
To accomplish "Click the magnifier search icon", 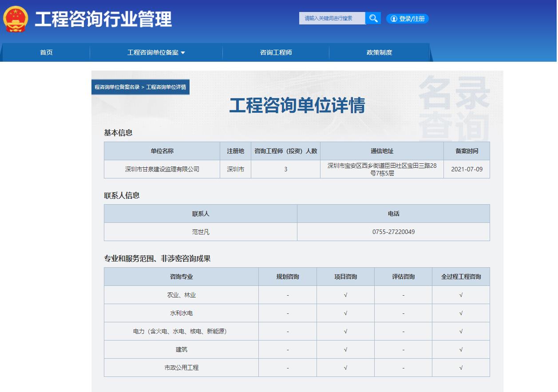I will click(x=373, y=18).
